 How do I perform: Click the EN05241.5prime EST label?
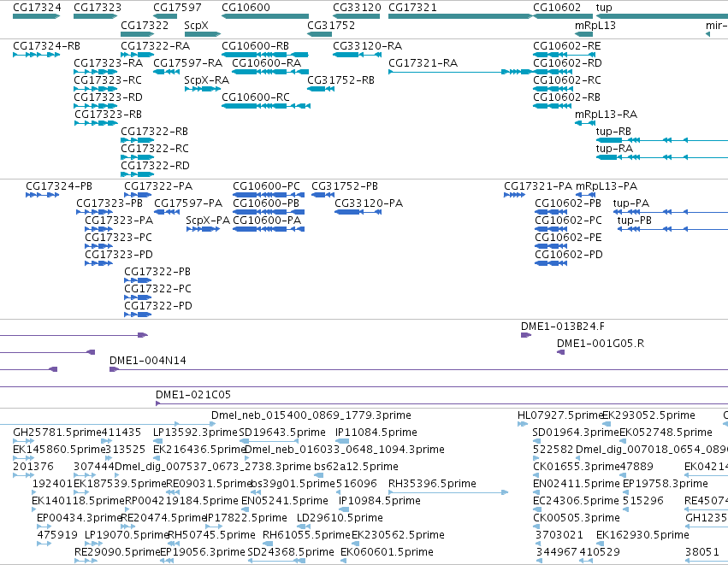tap(285, 502)
